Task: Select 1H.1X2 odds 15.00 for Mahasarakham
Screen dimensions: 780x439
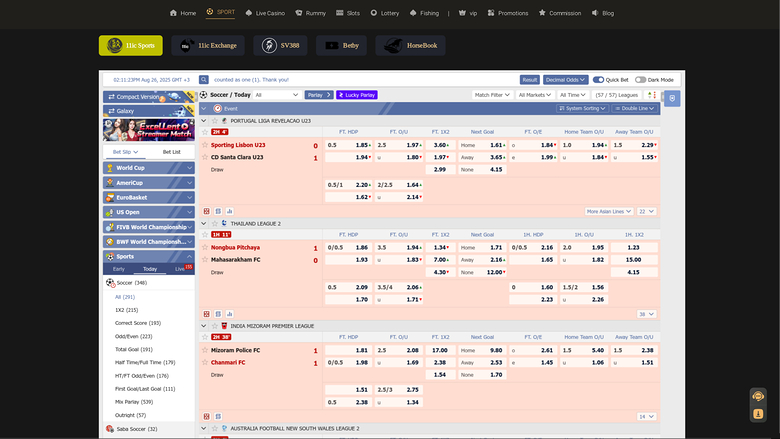Action: click(634, 260)
